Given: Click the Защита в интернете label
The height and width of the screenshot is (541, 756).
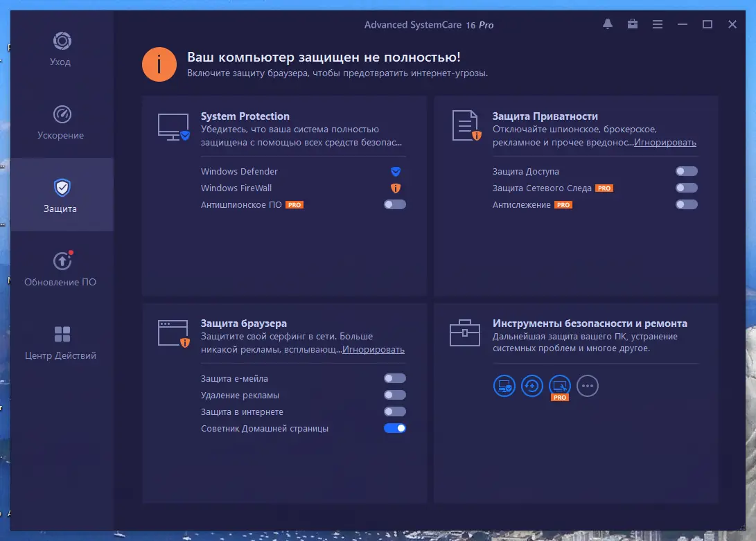Looking at the screenshot, I should [x=242, y=411].
